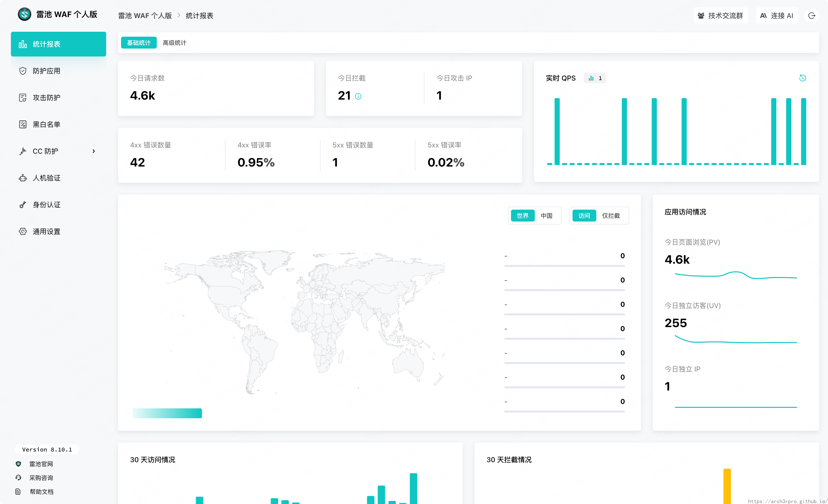Open 黑白名单 via its sidebar icon

(23, 125)
